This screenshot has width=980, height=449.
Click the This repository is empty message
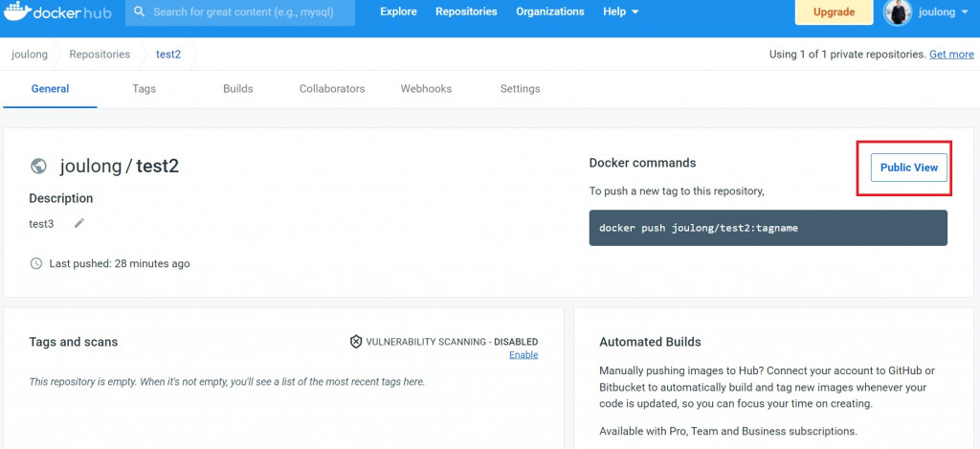[x=227, y=381]
